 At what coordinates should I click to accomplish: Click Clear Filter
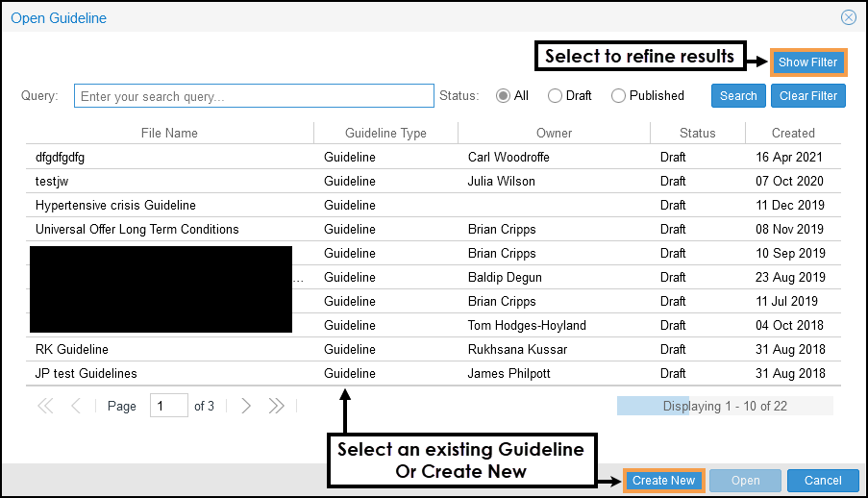(807, 96)
